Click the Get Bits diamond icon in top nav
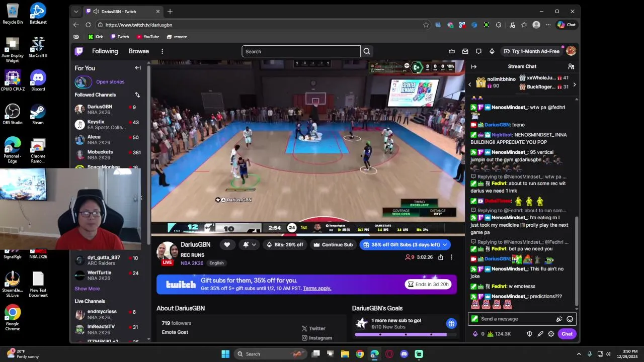This screenshot has height=362, width=644. 492,51
